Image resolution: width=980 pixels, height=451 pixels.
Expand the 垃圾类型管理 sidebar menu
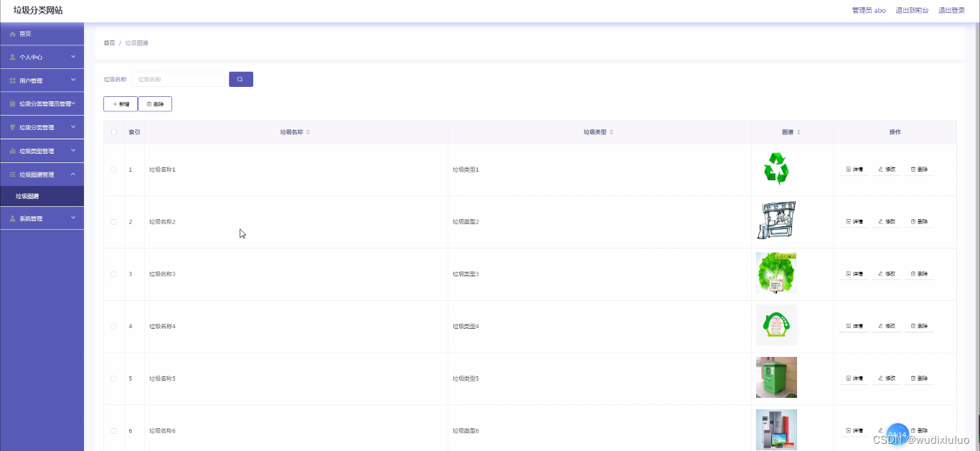42,151
